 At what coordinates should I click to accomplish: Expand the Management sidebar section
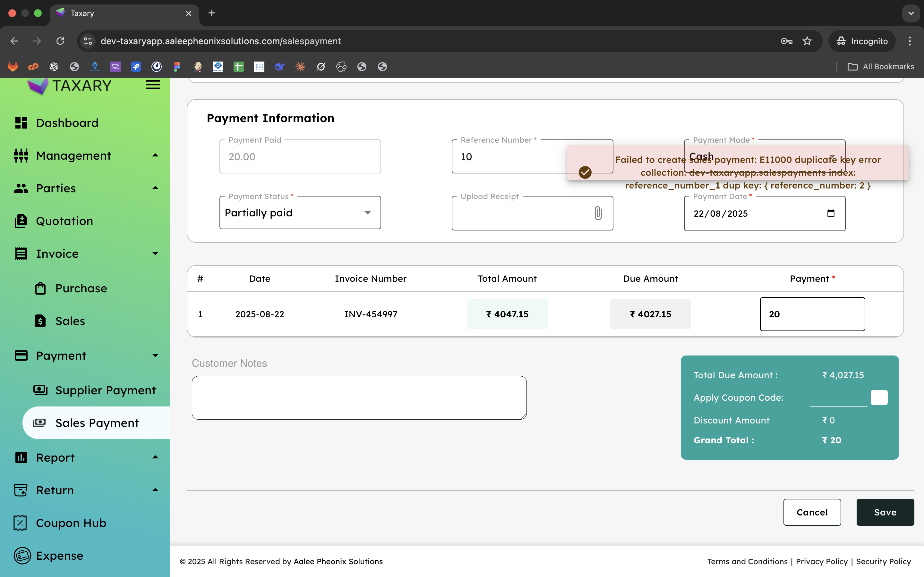coord(155,155)
